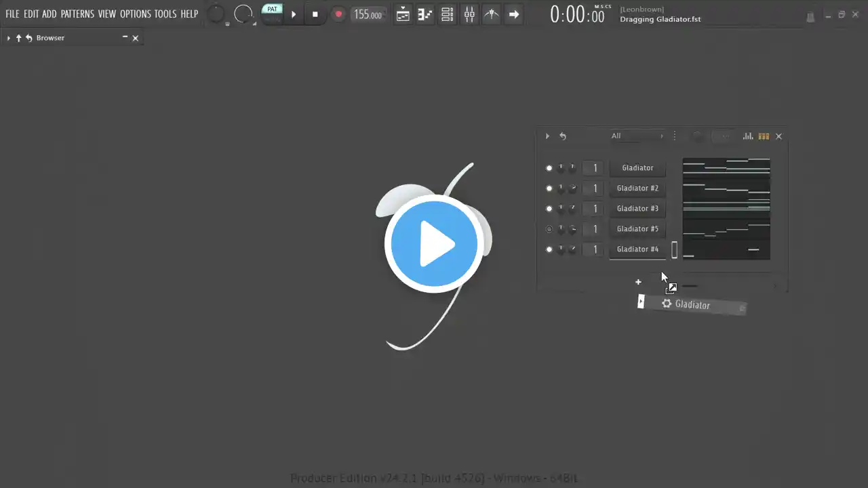Open the EDIT menu
The width and height of the screenshot is (868, 488).
tap(31, 14)
